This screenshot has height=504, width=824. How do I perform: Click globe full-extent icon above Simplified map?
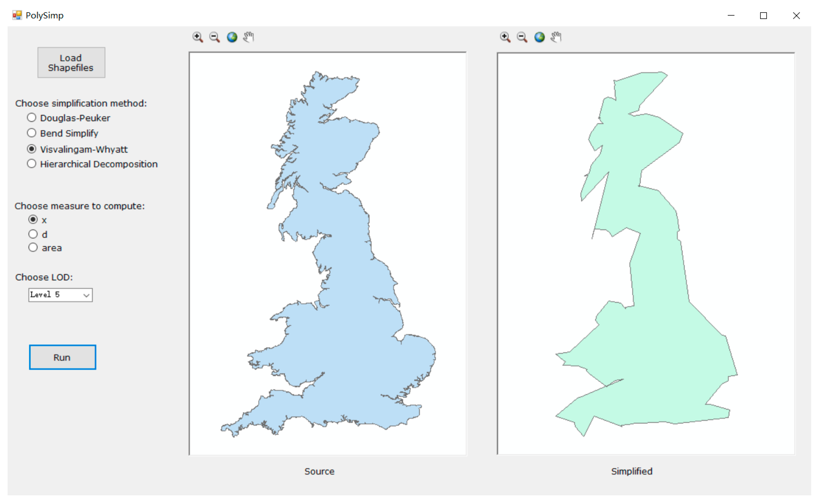[539, 37]
